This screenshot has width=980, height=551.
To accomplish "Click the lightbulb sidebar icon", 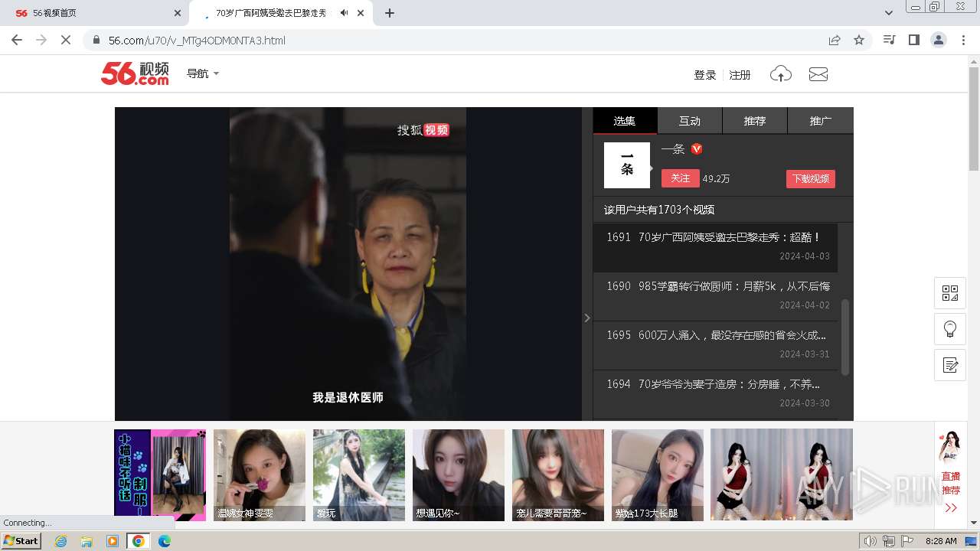I will tap(950, 329).
